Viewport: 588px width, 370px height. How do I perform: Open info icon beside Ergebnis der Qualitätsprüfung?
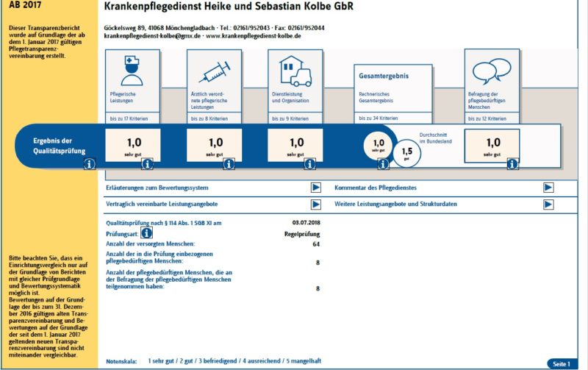tap(89, 164)
